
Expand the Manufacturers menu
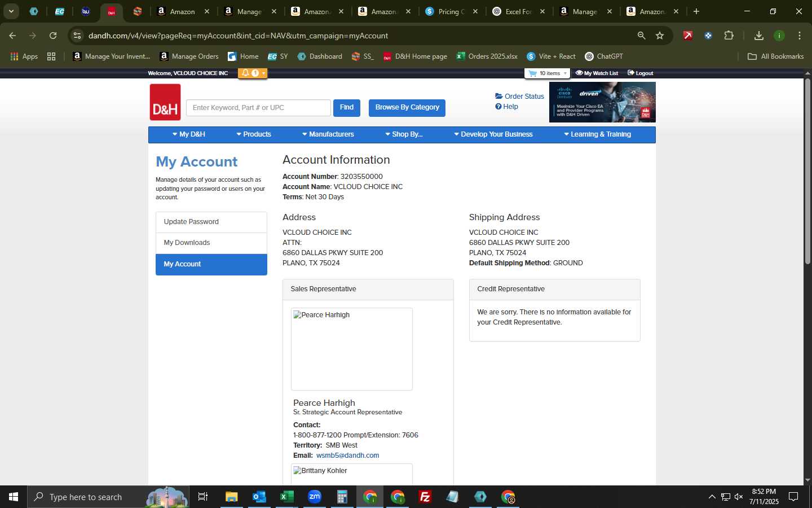coord(328,134)
